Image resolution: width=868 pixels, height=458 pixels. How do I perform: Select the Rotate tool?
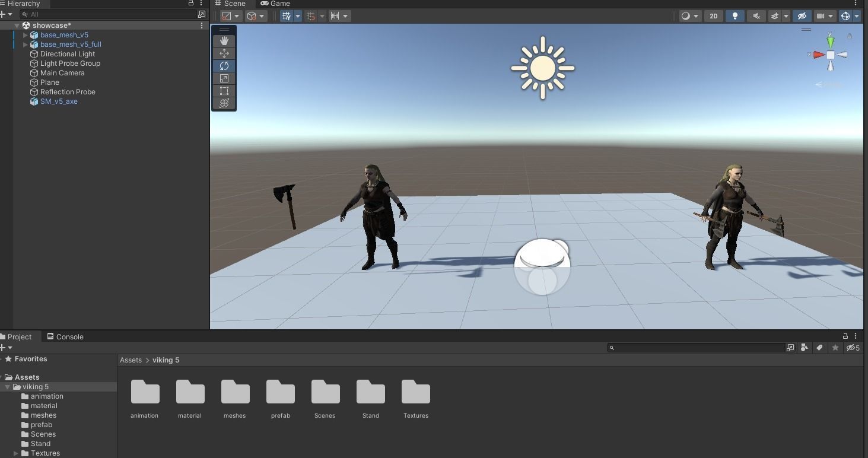[x=224, y=66]
